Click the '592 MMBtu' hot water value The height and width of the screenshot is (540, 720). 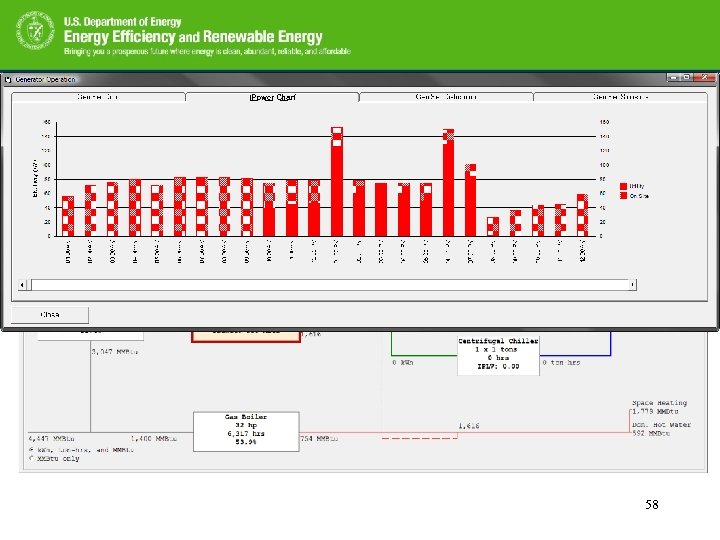pos(651,433)
